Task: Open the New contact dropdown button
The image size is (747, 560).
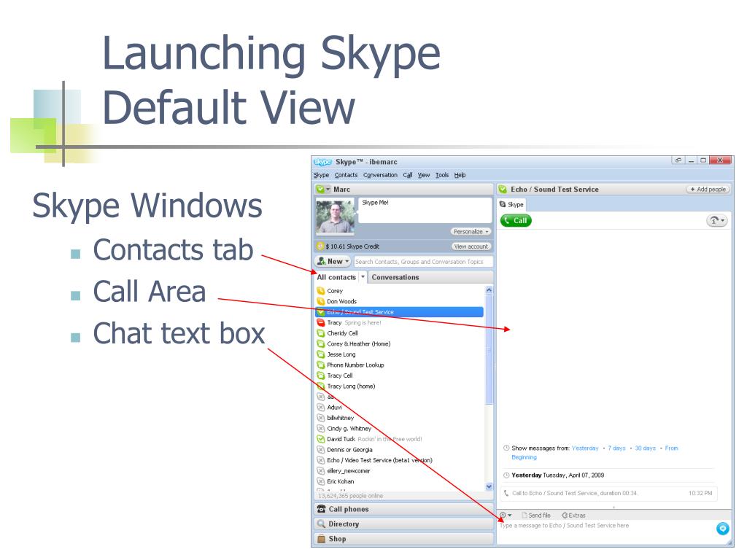Action: pos(333,262)
